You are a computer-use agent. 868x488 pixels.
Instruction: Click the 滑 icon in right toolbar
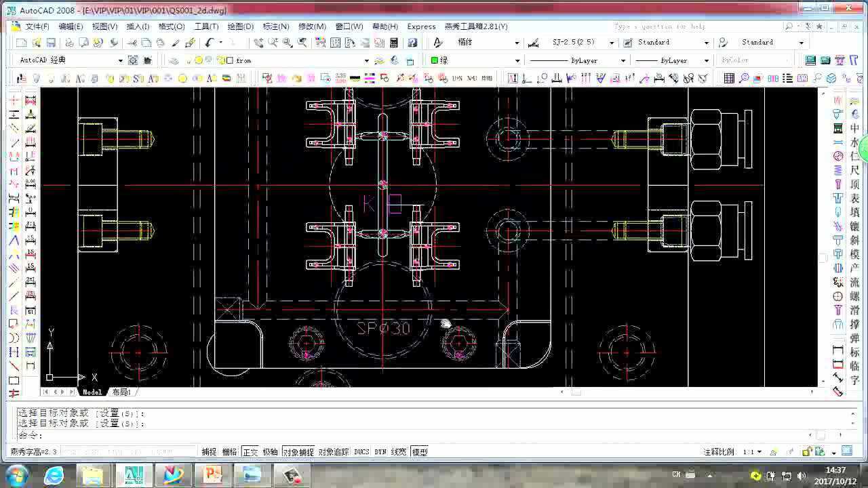854,310
